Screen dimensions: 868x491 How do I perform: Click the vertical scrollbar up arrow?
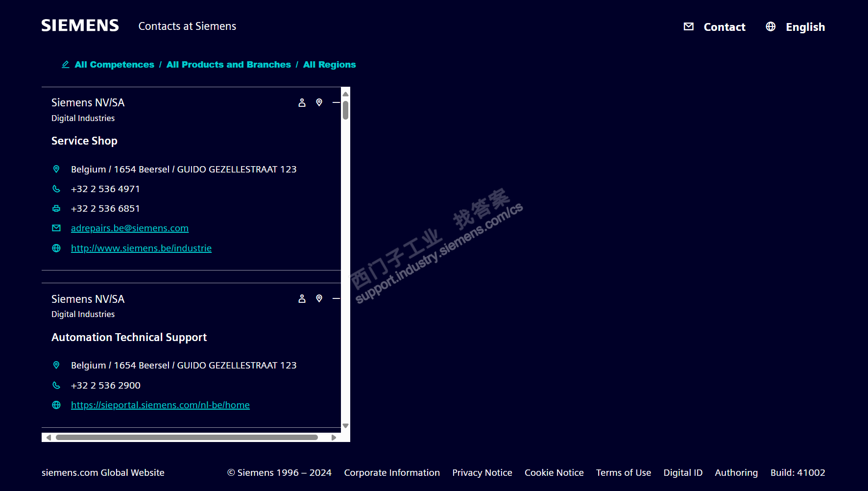[x=345, y=94]
